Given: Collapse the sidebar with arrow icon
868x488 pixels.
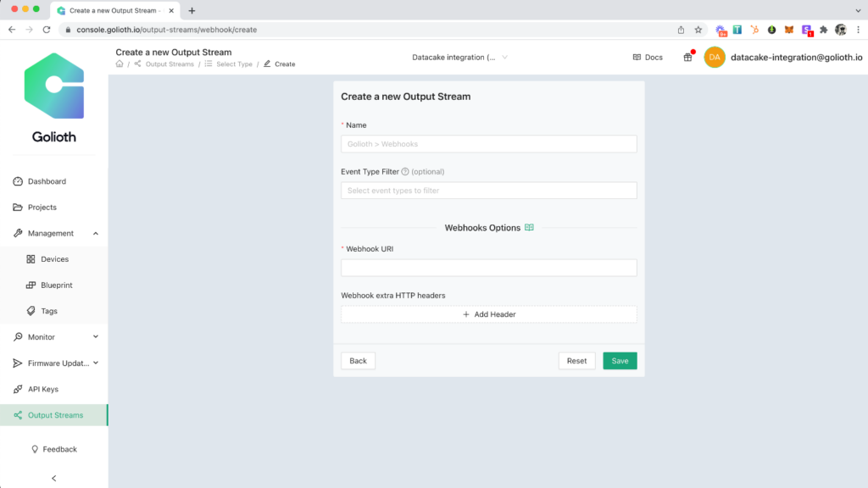Looking at the screenshot, I should [x=54, y=478].
